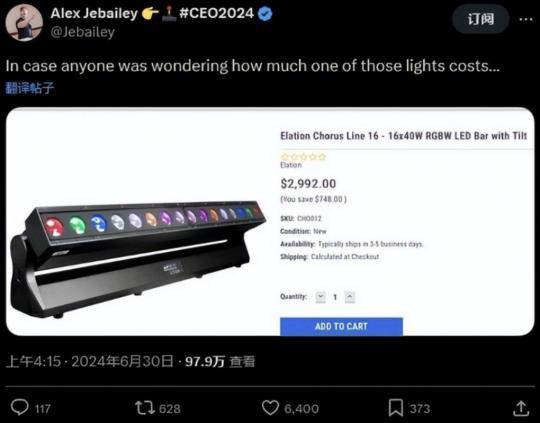Viewport: 540px width, 423px height.
Task: Click the ADD TO CART button
Action: pyautogui.click(x=341, y=326)
